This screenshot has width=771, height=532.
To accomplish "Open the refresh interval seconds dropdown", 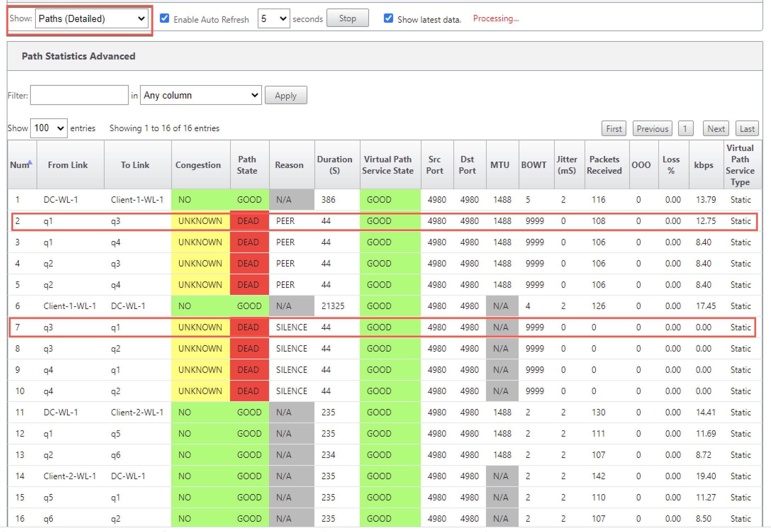I will (x=274, y=19).
